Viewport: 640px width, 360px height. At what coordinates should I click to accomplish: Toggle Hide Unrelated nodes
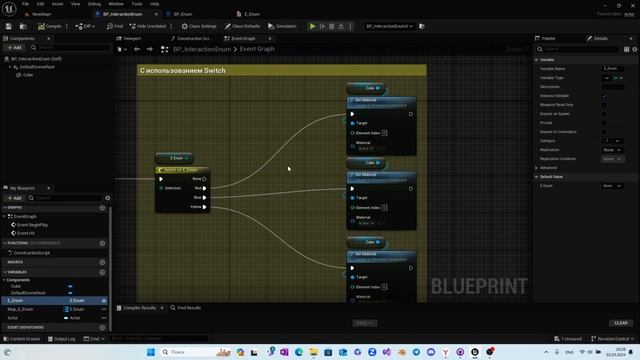[148, 26]
